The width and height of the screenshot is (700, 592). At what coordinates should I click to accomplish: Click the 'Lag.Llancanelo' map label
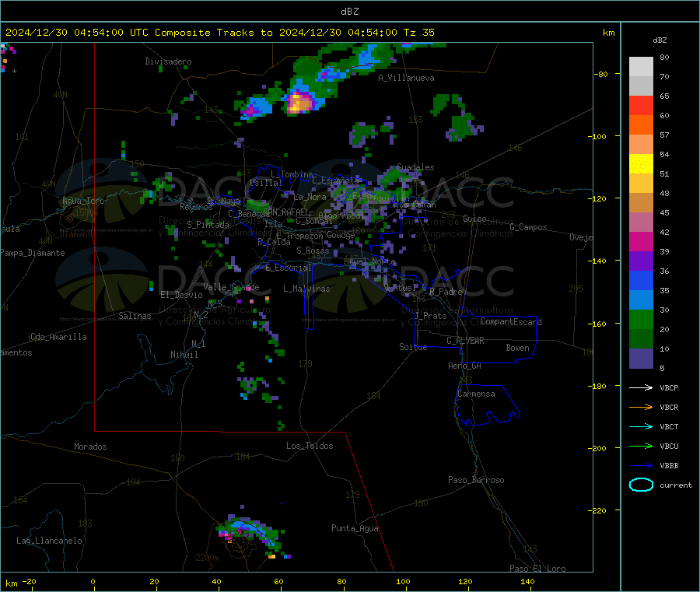[49, 541]
